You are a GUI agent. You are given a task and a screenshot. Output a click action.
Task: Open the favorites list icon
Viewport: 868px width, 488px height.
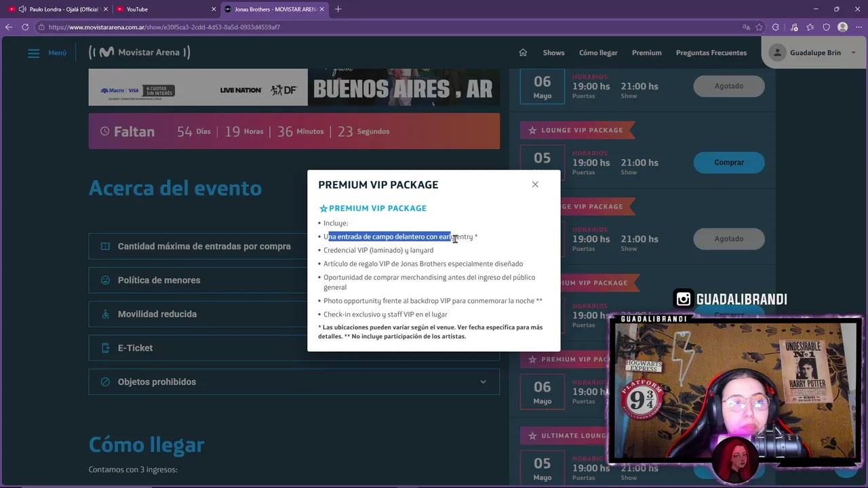[x=810, y=27]
